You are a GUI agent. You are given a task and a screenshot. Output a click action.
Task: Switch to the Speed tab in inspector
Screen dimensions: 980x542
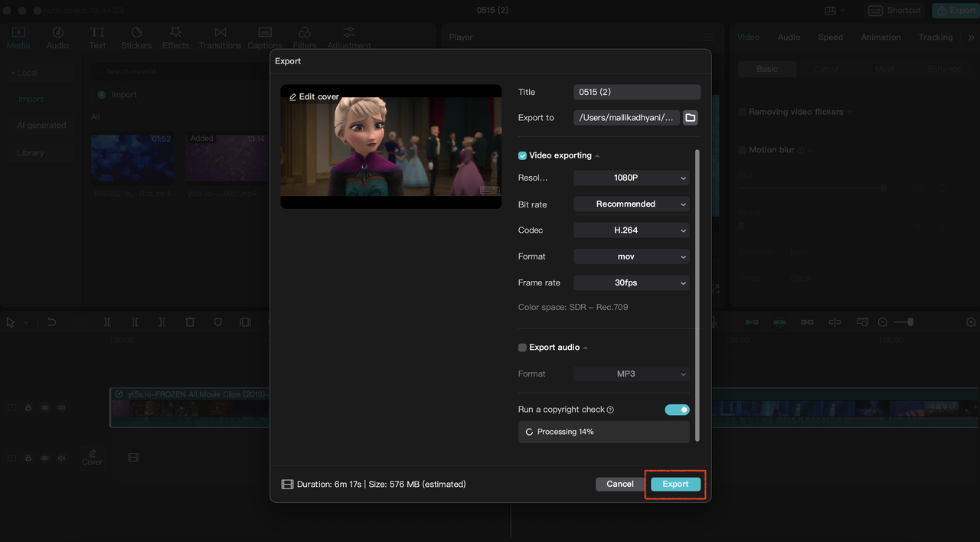(831, 38)
